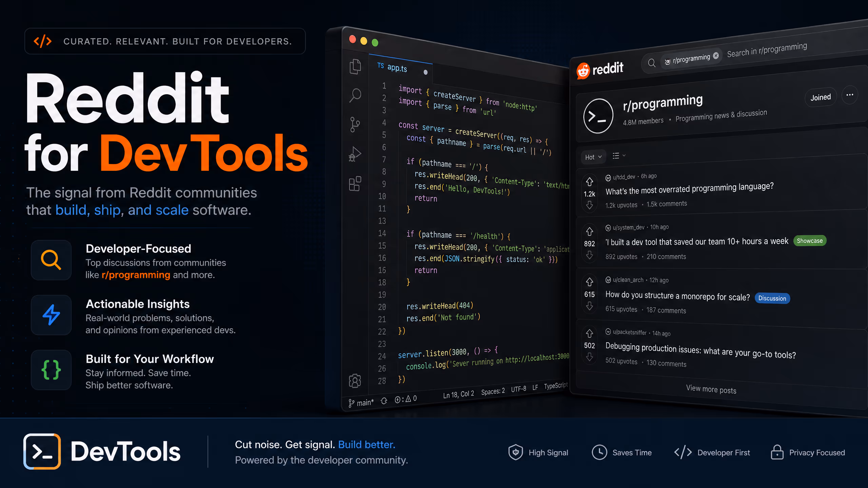Open the r/programming community avatar
868x488 pixels.
click(x=598, y=116)
